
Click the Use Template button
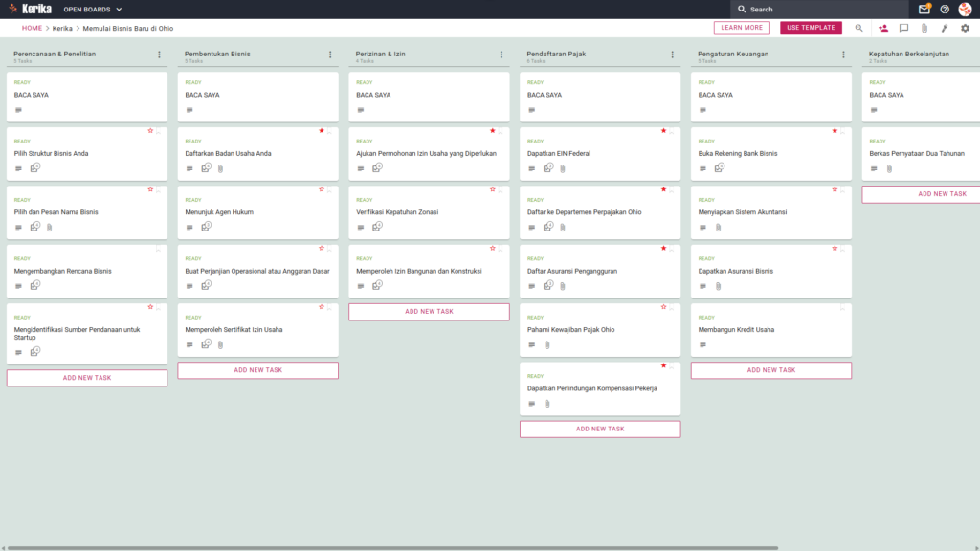(811, 28)
